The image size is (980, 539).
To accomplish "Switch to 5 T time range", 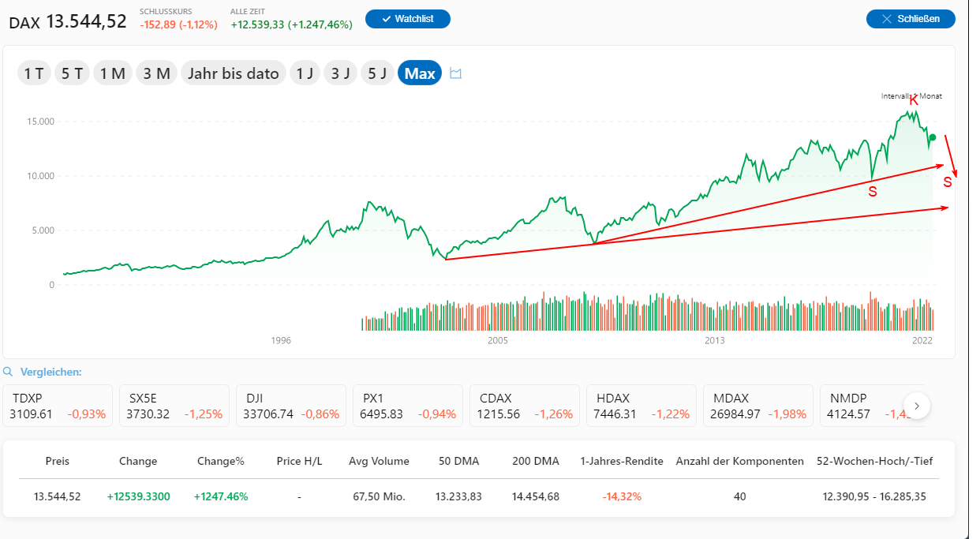I will pos(72,73).
